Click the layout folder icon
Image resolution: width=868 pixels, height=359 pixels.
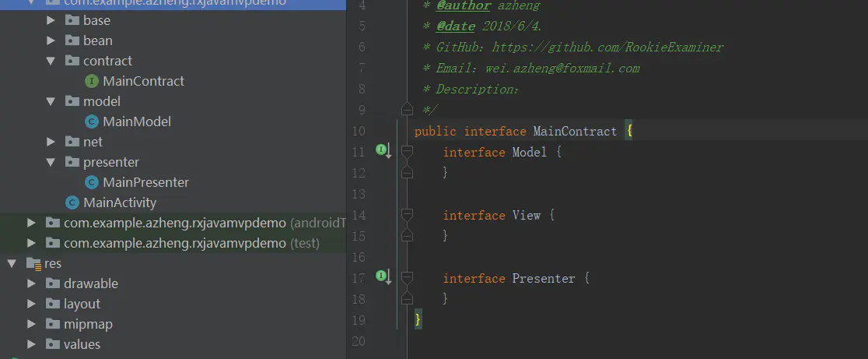click(x=53, y=304)
